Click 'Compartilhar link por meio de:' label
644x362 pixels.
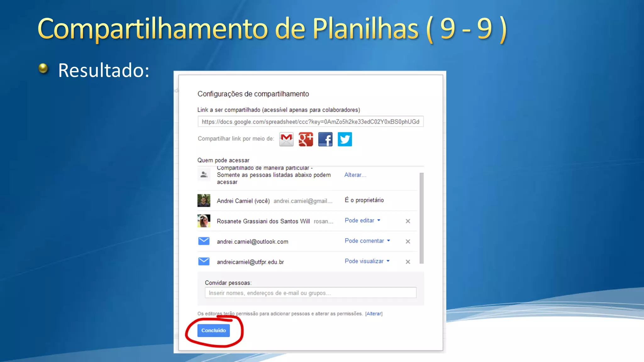coord(236,139)
